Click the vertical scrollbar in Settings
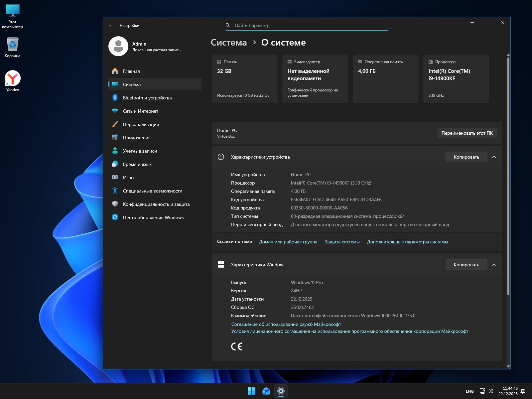Screen dimensions: 532x399 pos(508,176)
